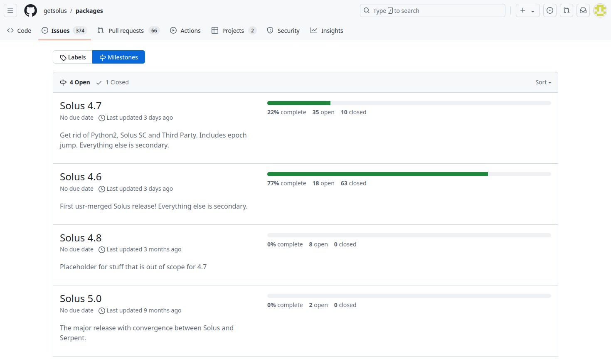Open notifications inbox icon
The height and width of the screenshot is (364, 611).
tap(583, 10)
